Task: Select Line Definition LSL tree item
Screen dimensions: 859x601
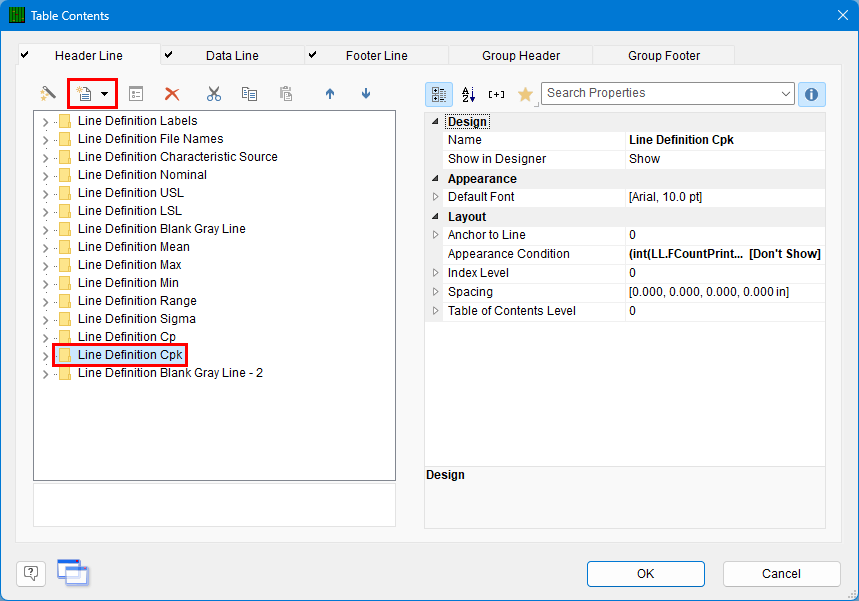Action: [x=129, y=211]
